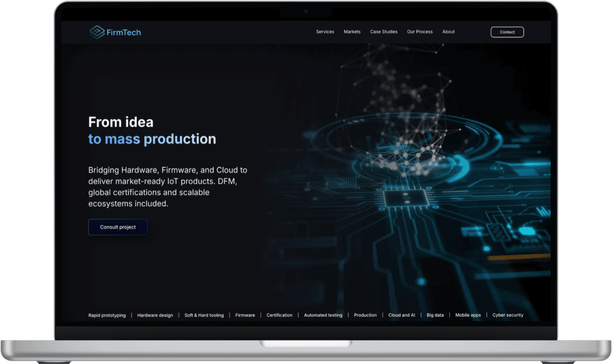Image resolution: width=612 pixels, height=364 pixels.
Task: Open the Markets menu item
Action: [352, 32]
